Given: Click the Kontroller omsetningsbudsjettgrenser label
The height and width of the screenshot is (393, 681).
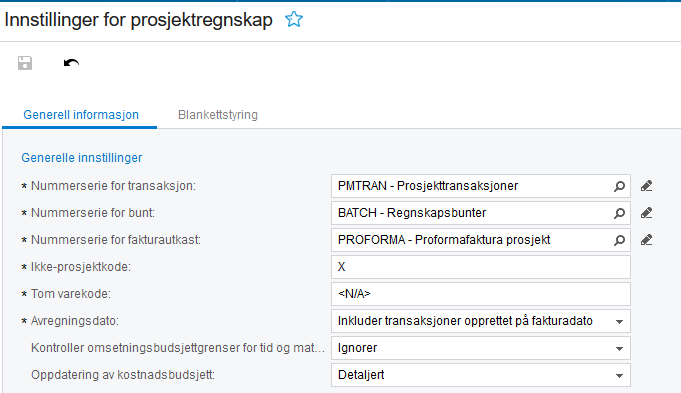Looking at the screenshot, I should click(x=178, y=348).
